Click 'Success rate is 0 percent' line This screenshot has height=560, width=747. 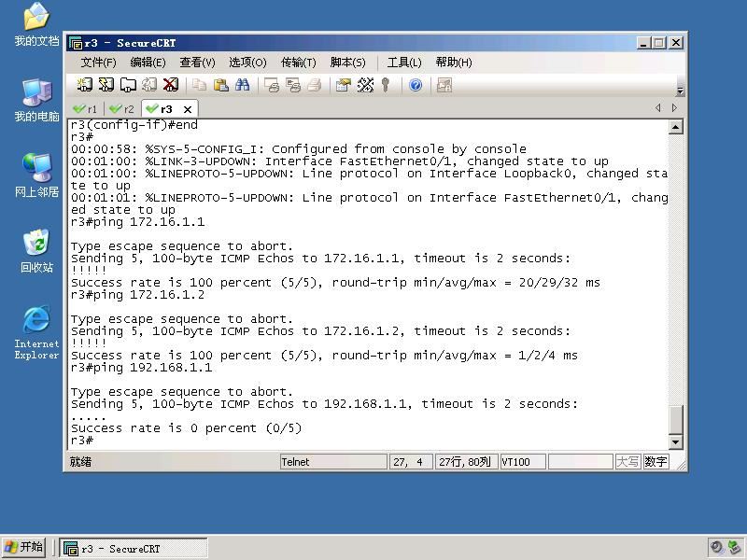click(186, 428)
